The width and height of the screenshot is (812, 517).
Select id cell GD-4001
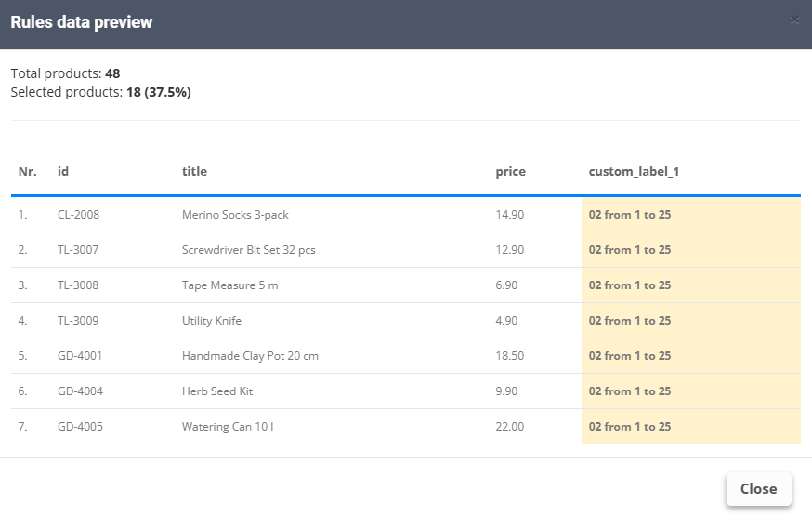coord(80,356)
